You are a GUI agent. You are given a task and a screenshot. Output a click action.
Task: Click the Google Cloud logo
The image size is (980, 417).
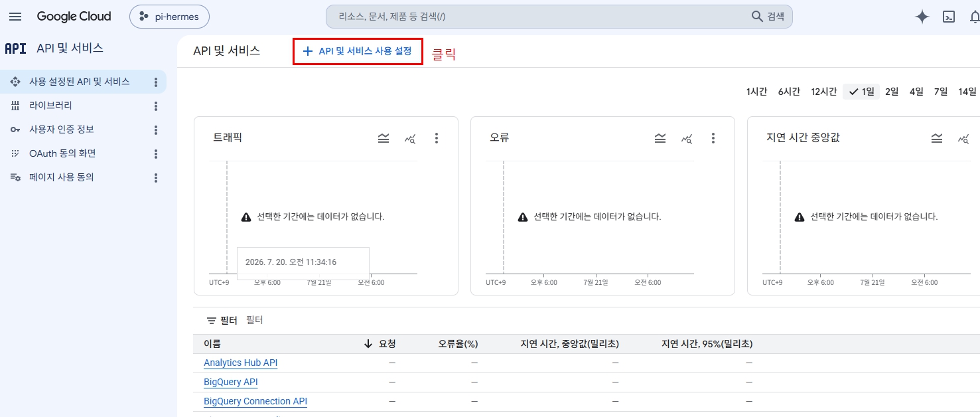pos(74,17)
